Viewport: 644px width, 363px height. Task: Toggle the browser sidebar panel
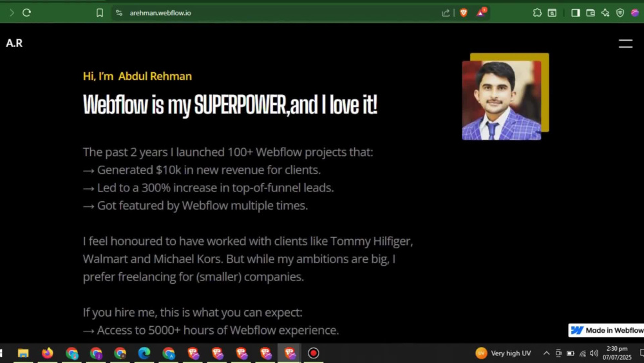575,13
